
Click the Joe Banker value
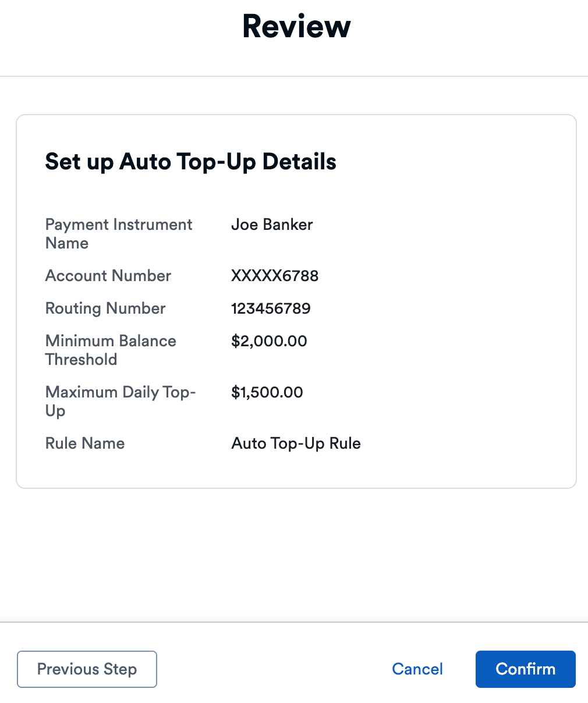point(272,225)
